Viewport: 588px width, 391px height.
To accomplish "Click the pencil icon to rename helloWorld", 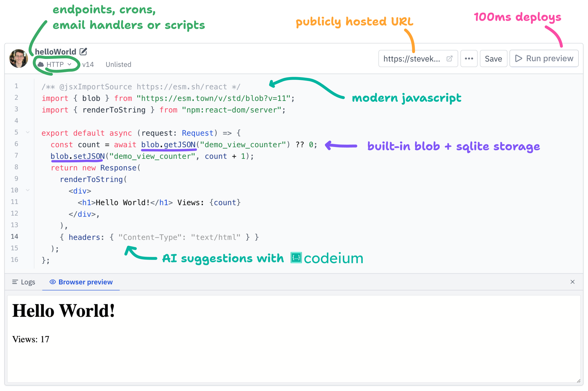I will coord(83,51).
